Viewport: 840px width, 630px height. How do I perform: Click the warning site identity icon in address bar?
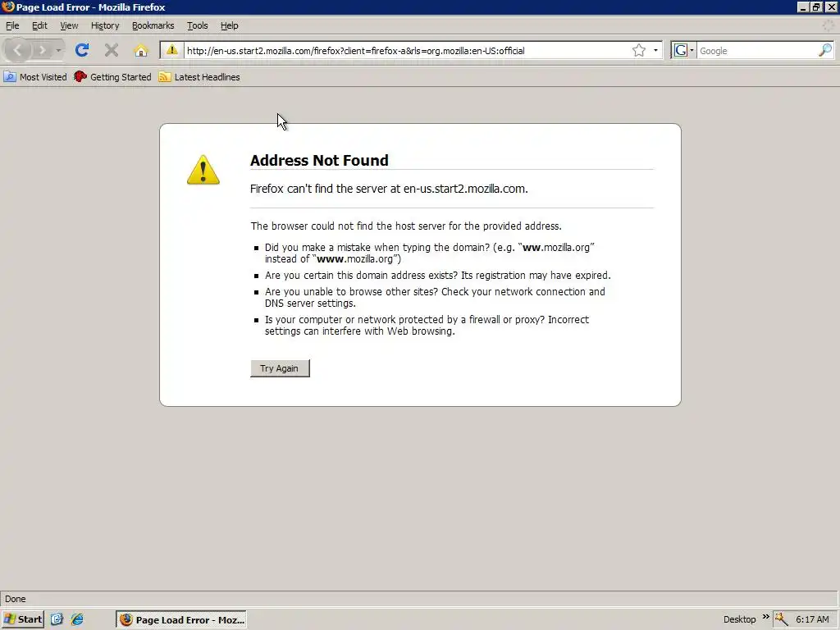click(172, 50)
